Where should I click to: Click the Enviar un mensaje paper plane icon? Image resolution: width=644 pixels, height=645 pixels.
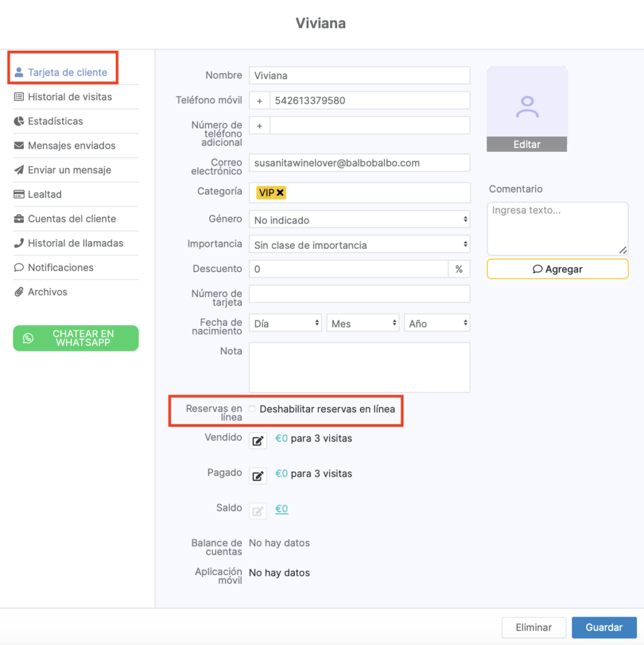19,170
